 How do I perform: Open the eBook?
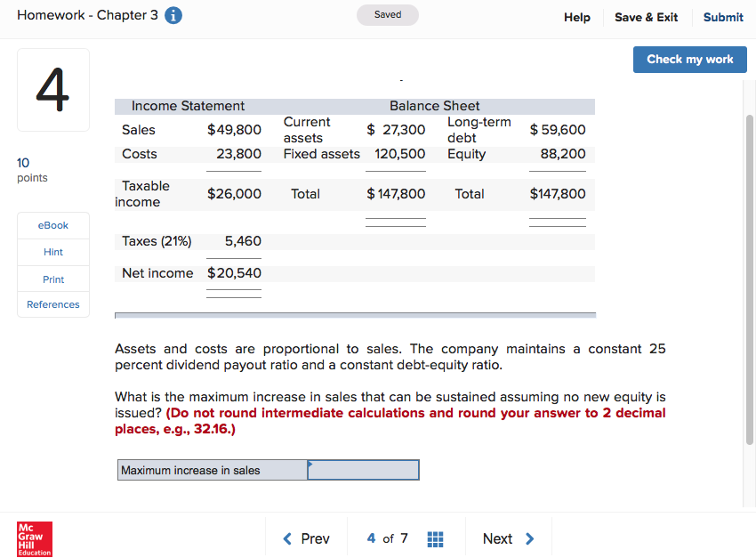pos(52,225)
